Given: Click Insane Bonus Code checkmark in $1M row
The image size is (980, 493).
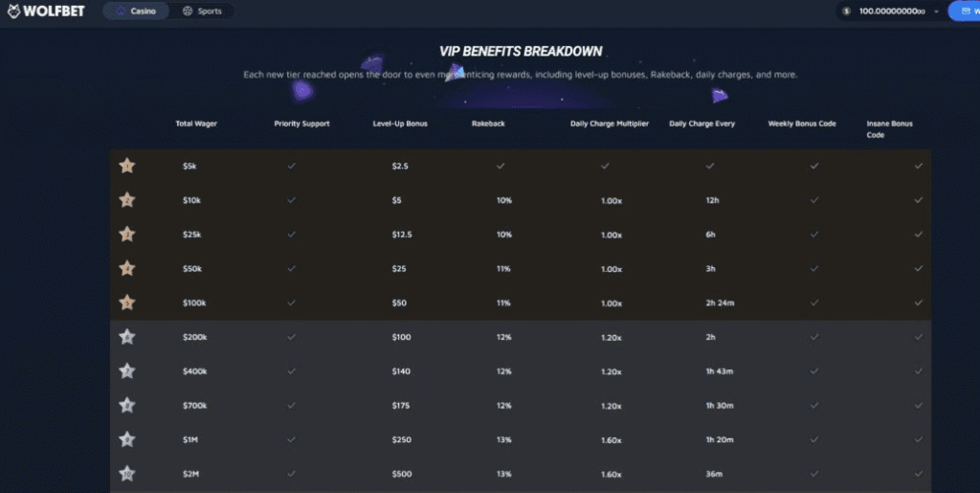Looking at the screenshot, I should point(918,439).
